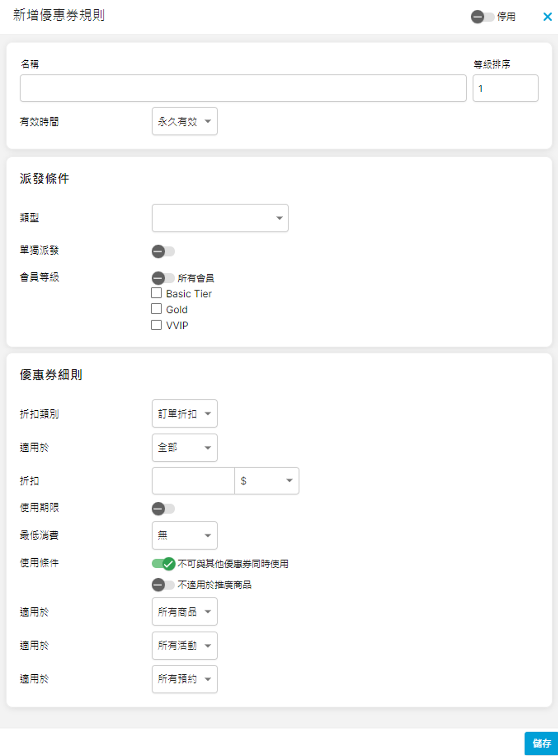Check the Basic Tier checkbox
Viewport: 558px width, 756px height.
coord(156,293)
